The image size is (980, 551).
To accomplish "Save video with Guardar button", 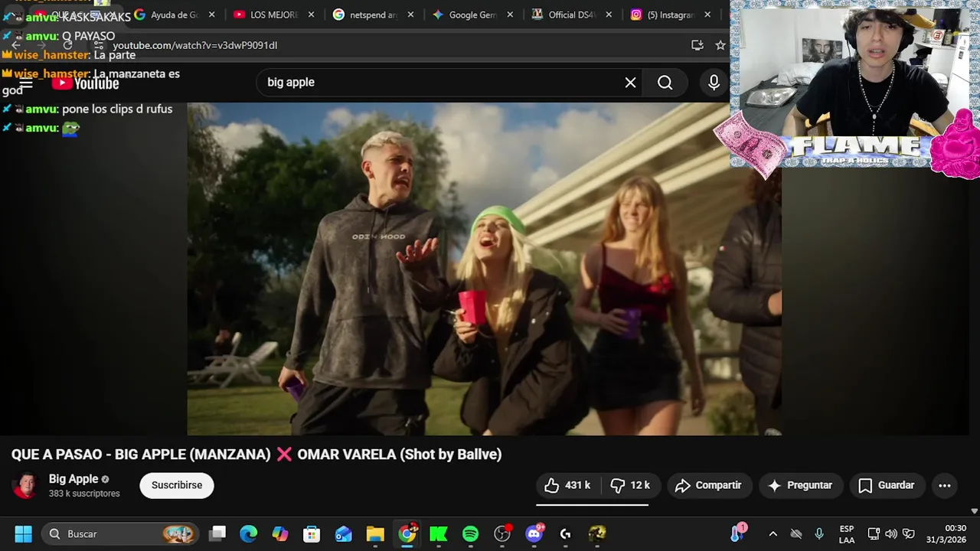I will coord(887,485).
